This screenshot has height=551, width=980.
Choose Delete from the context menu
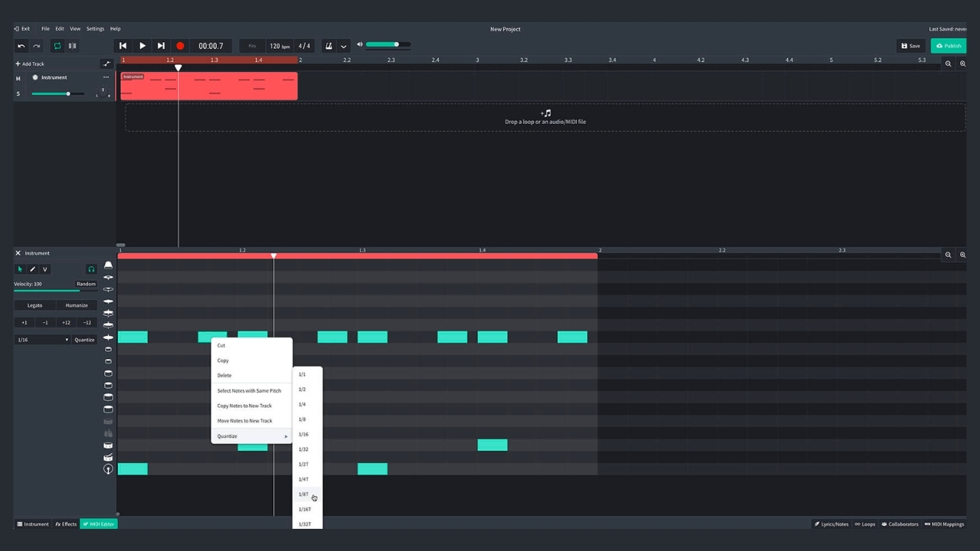251,376
